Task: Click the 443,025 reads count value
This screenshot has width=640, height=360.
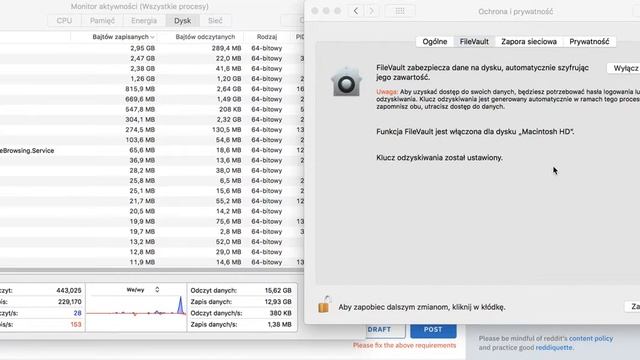Action: (69, 291)
